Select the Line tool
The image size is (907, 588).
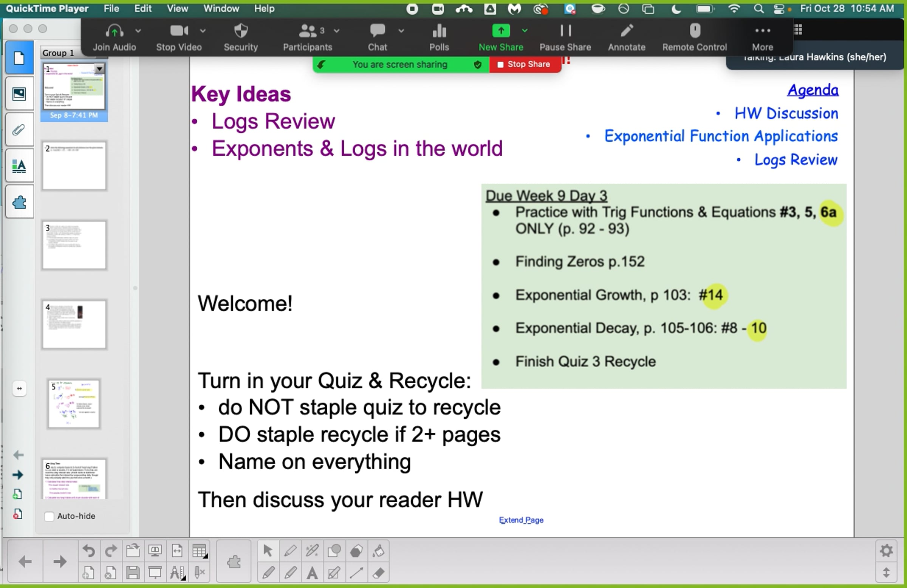click(356, 573)
